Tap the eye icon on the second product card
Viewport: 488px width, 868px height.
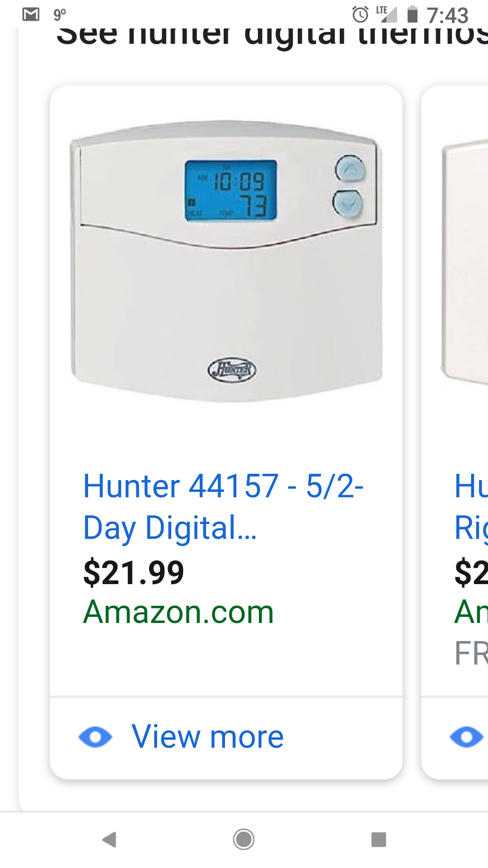(x=467, y=737)
